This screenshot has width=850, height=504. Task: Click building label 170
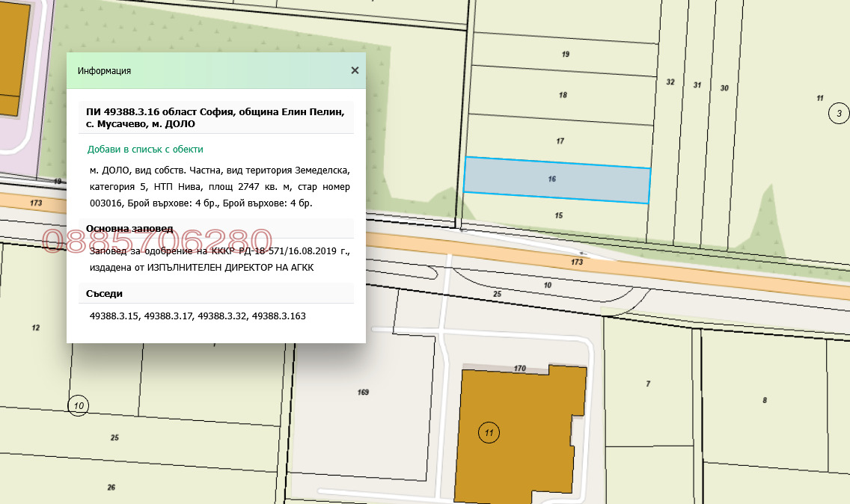520,368
